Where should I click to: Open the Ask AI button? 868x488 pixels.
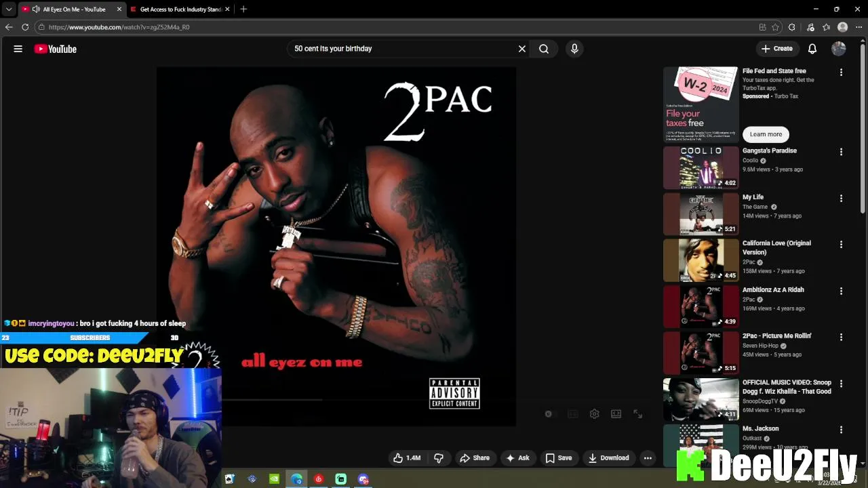517,458
